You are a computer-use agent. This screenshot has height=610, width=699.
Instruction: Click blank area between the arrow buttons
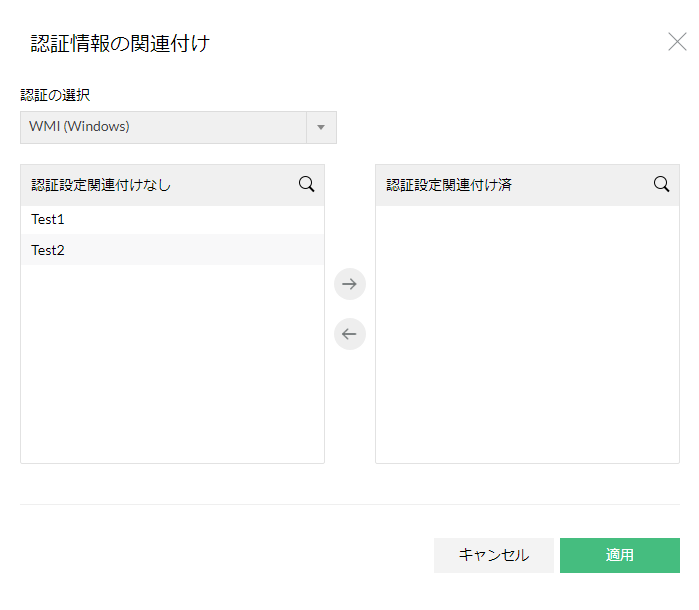click(x=349, y=309)
